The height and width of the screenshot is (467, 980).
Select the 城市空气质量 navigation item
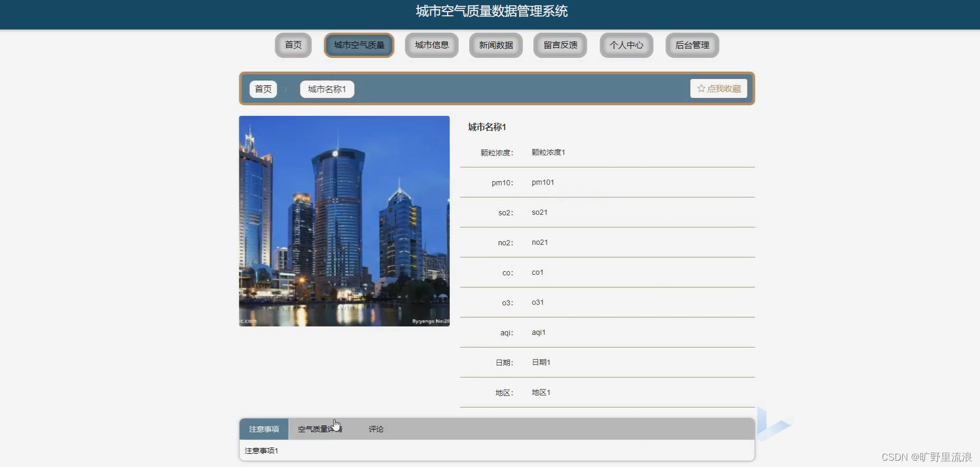pos(359,45)
